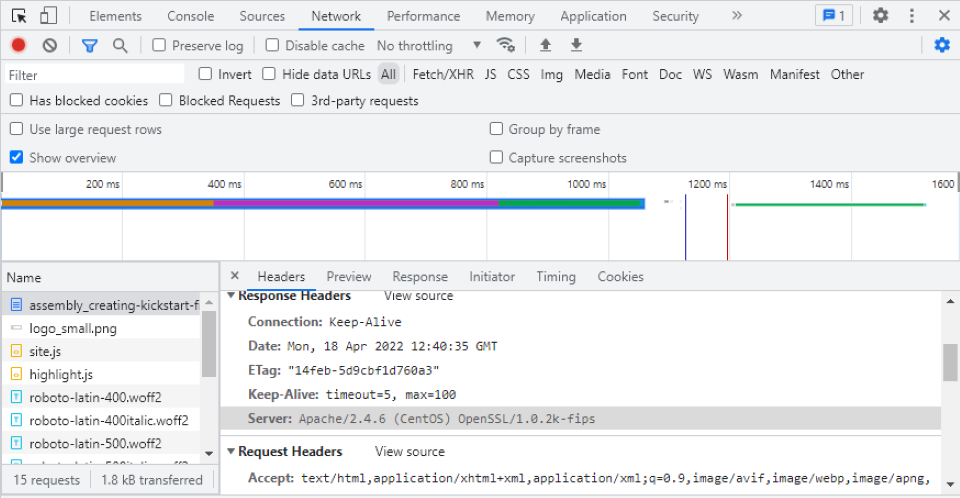Open the network search magnifier
The image size is (960, 498).
pos(120,46)
